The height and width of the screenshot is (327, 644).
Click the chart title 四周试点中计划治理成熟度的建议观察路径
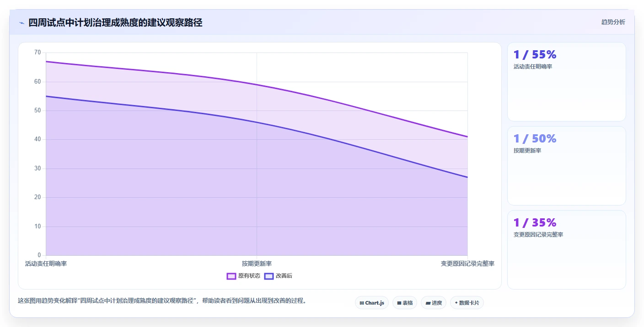(115, 22)
